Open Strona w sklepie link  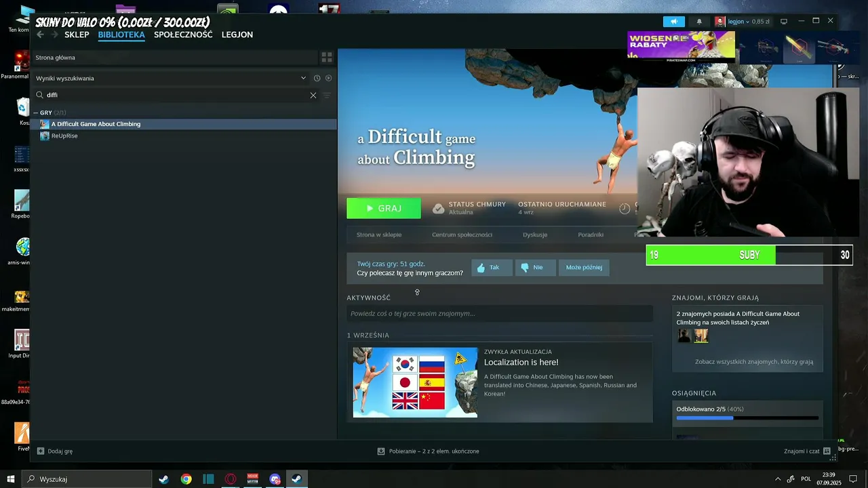[379, 235]
